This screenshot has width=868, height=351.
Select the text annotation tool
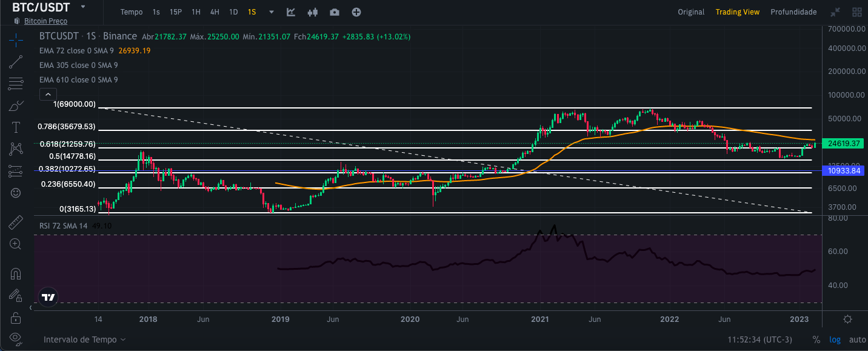pos(16,127)
